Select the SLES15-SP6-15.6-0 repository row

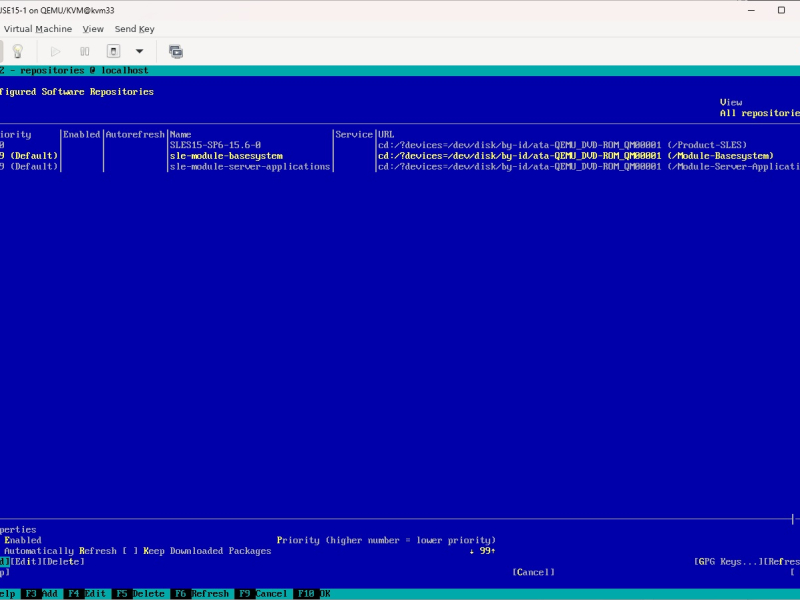click(x=400, y=145)
